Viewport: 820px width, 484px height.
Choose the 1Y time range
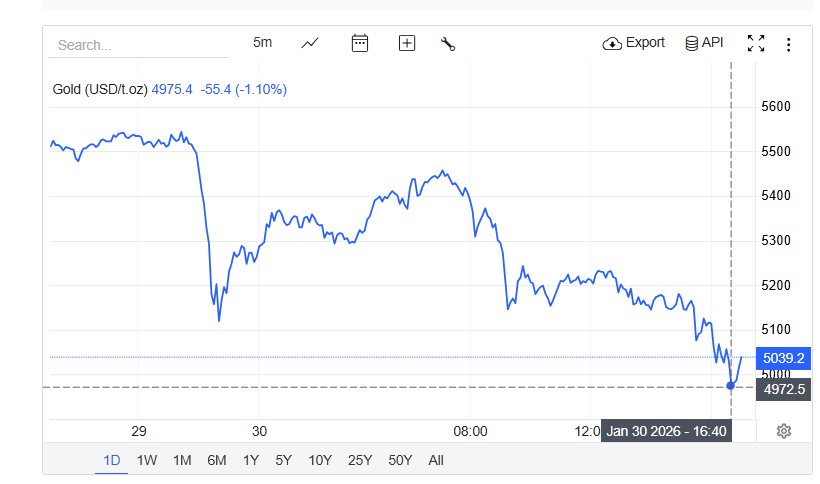pyautogui.click(x=250, y=460)
